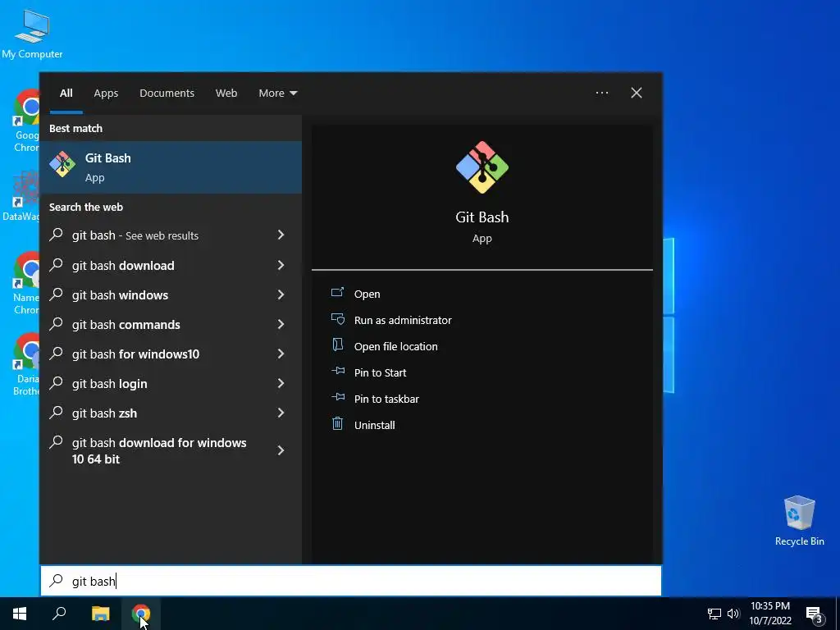Open File Explorer from the taskbar
This screenshot has height=630, width=840.
coord(100,614)
